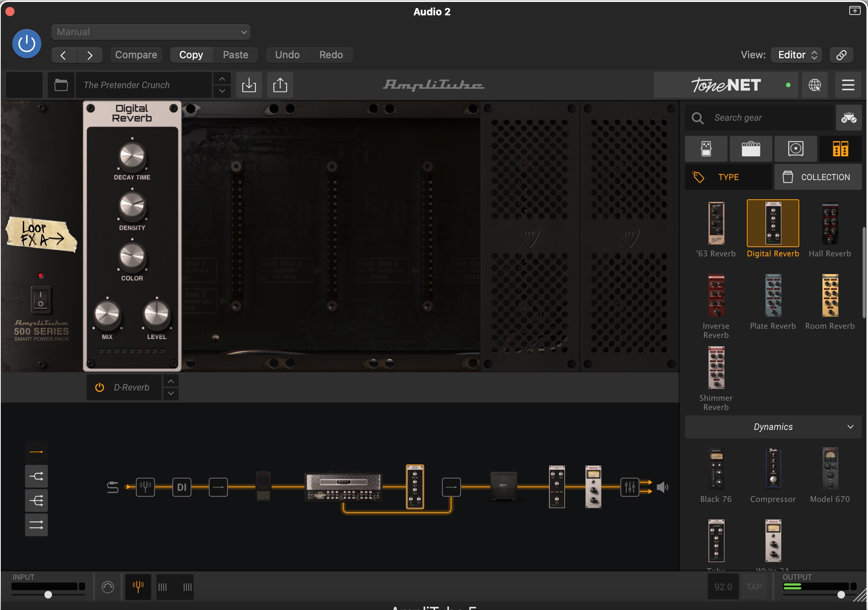868x610 pixels.
Task: Open the mixer block in signal chain
Action: 630,487
